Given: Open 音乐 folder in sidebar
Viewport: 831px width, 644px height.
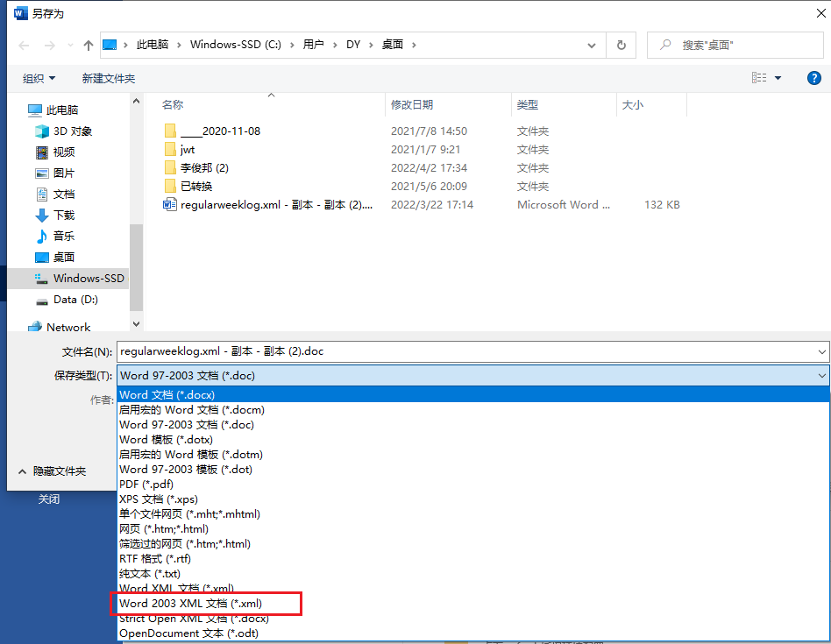Looking at the screenshot, I should 55,237.
